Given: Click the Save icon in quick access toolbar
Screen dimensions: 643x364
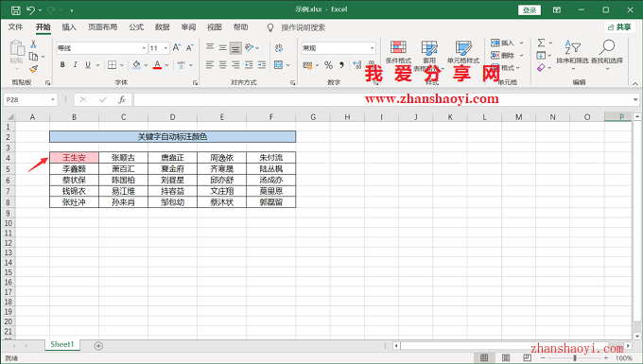Looking at the screenshot, I should pyautogui.click(x=15, y=10).
